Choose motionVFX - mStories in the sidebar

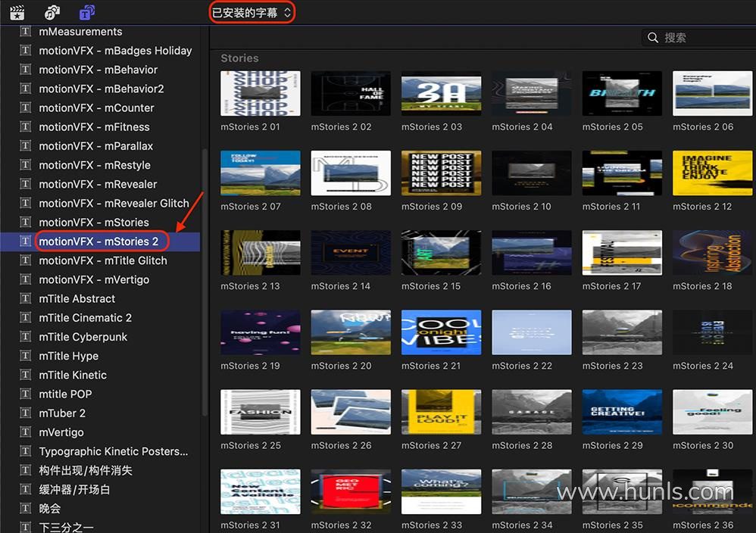(94, 222)
